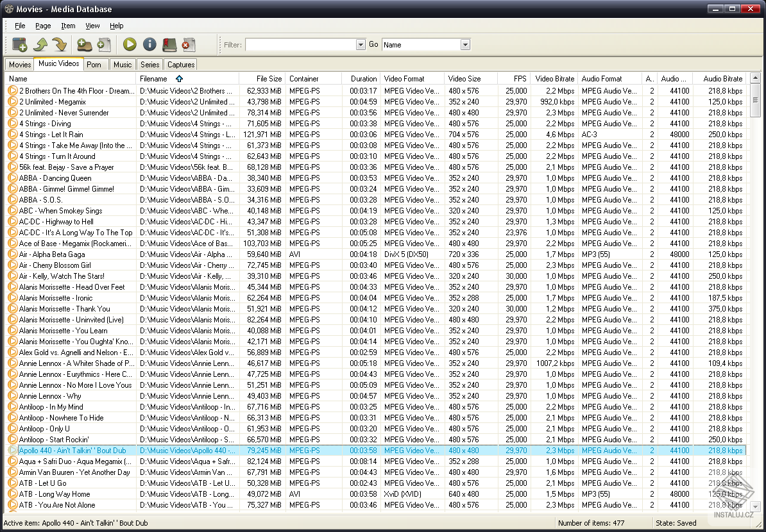
Task: Open the blue Info icon on the toolbar
Action: 149,45
